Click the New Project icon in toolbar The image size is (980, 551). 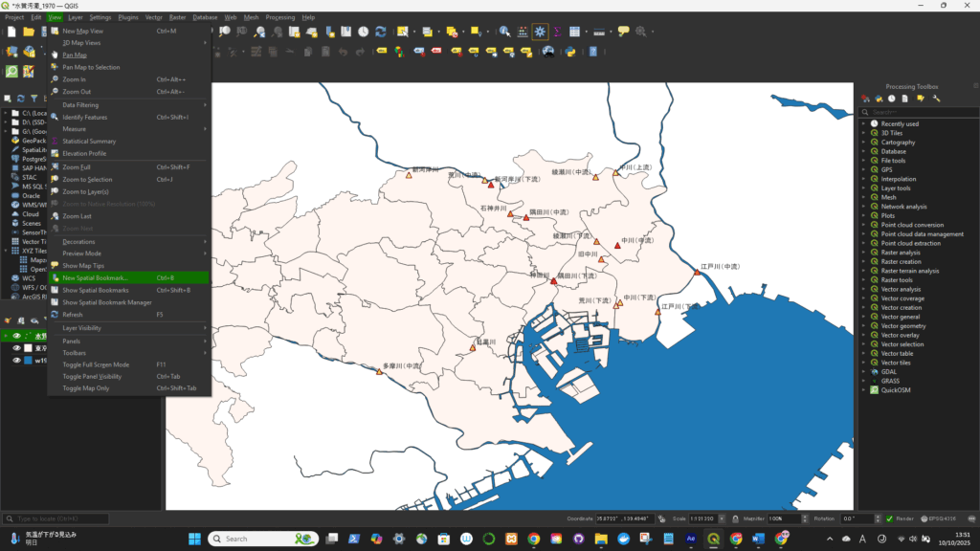tap(11, 32)
